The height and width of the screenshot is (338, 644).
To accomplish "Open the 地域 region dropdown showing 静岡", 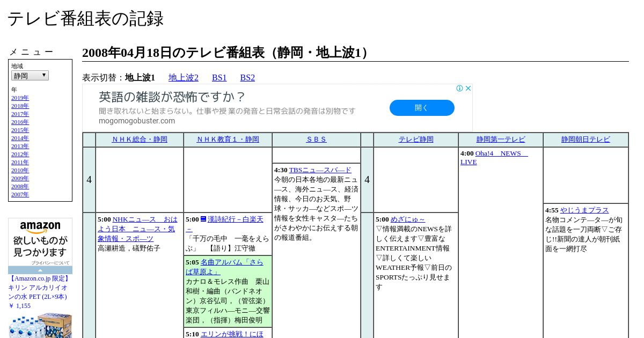I will click(30, 76).
